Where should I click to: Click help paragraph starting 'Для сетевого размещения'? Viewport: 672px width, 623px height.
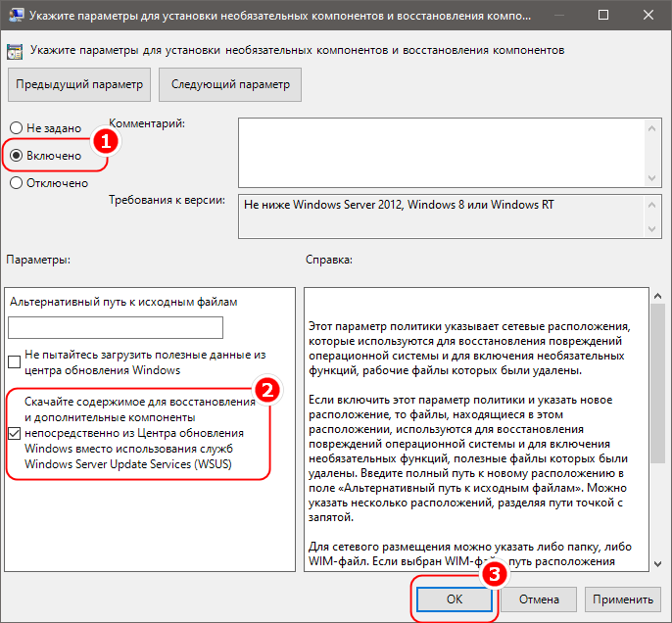470,554
